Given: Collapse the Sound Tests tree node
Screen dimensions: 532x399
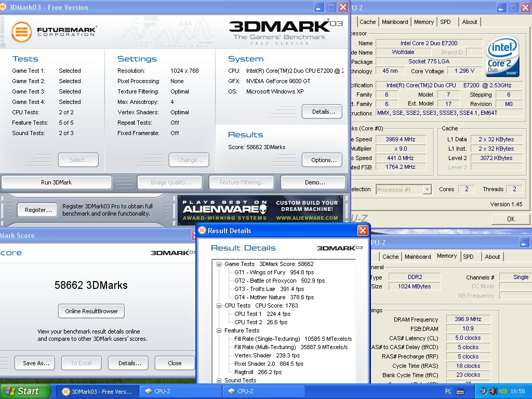Looking at the screenshot, I should point(219,380).
